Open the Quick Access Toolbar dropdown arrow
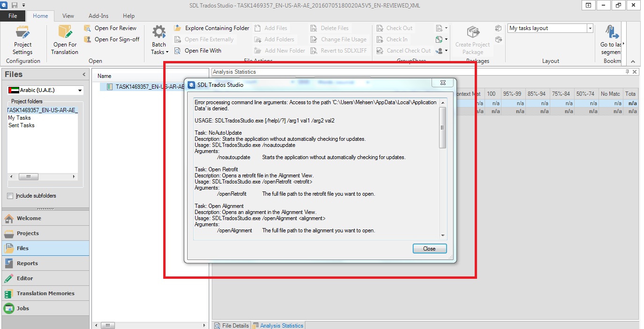 click(x=24, y=5)
